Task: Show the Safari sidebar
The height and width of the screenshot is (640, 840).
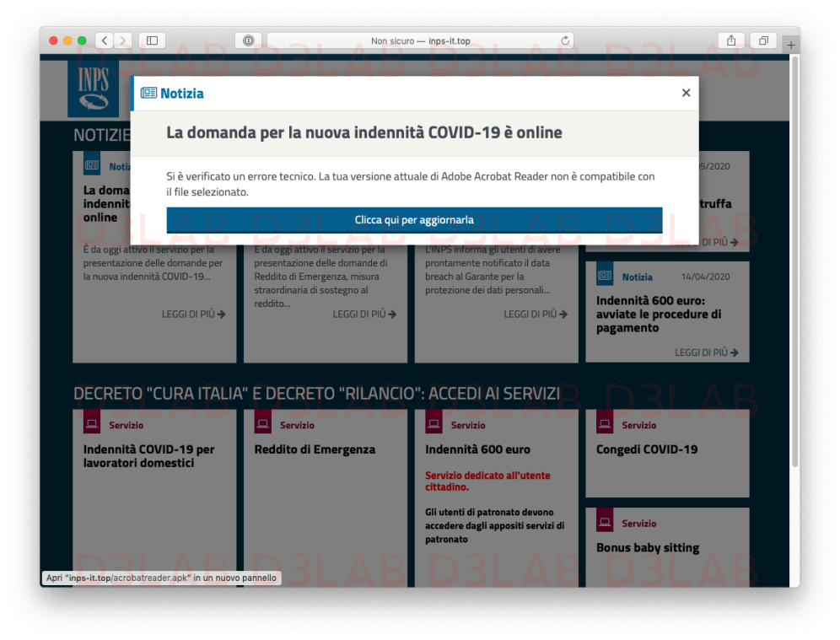Action: [x=152, y=40]
